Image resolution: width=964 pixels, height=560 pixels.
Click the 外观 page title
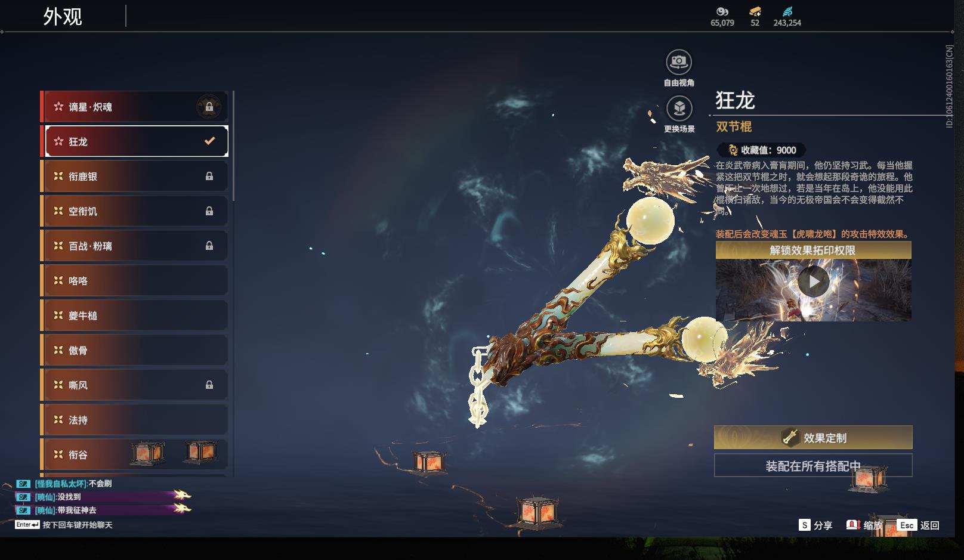click(63, 16)
